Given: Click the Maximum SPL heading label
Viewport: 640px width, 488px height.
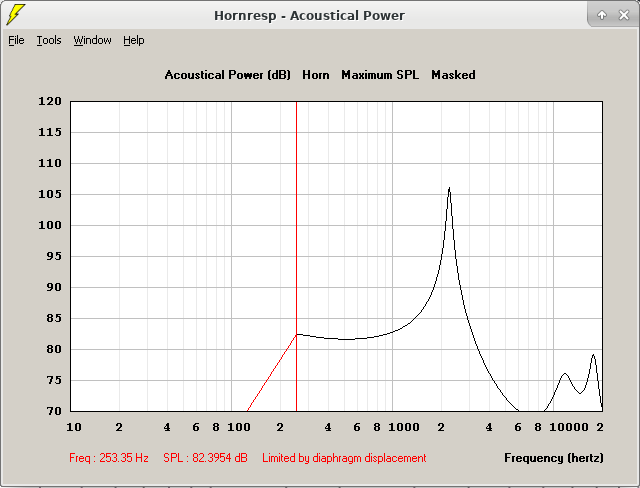Looking at the screenshot, I should click(x=380, y=75).
